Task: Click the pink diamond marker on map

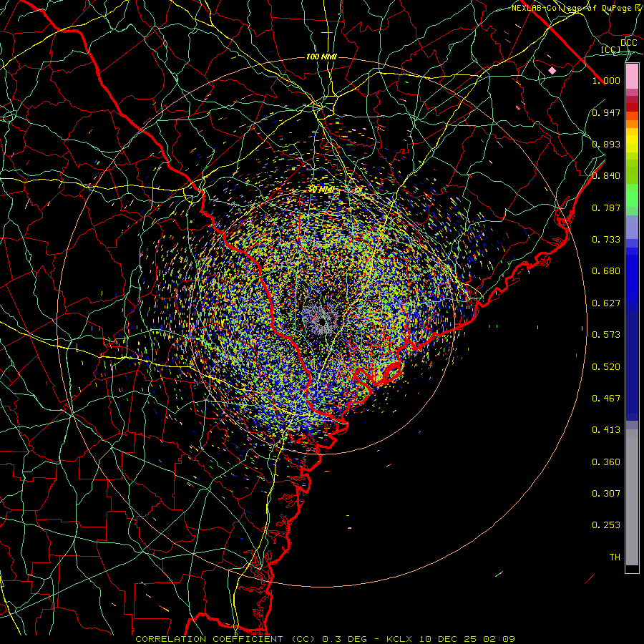Action: (x=552, y=71)
